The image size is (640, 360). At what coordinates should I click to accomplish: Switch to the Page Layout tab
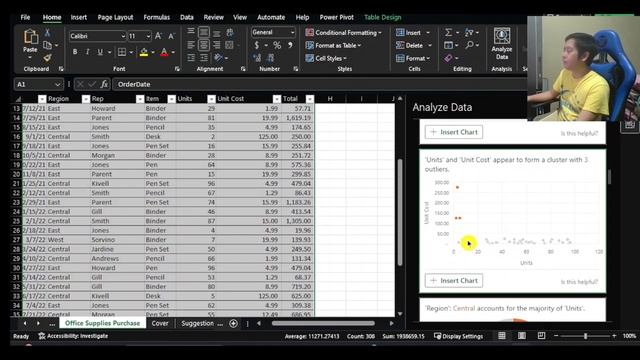tap(116, 17)
